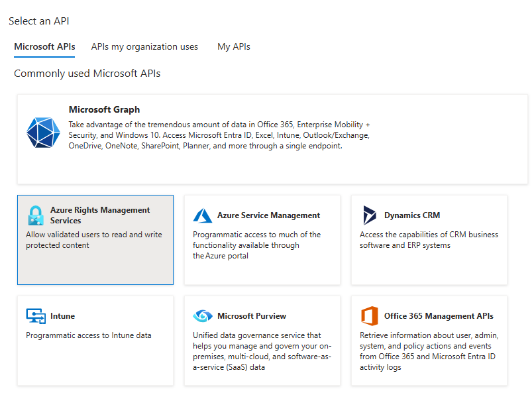
Task: Select the Azure Rights Management Services heading
Action: [x=100, y=215]
